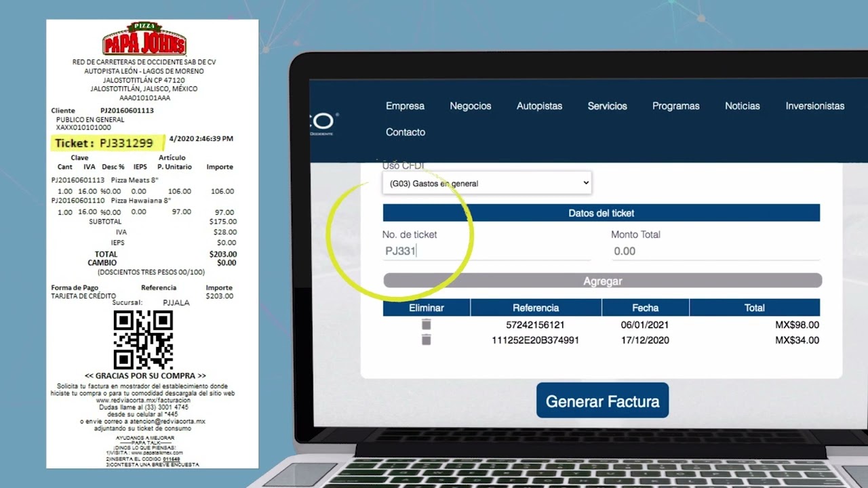Viewport: 868px width, 488px height.
Task: Select Programas in the navigation bar
Action: coord(675,106)
